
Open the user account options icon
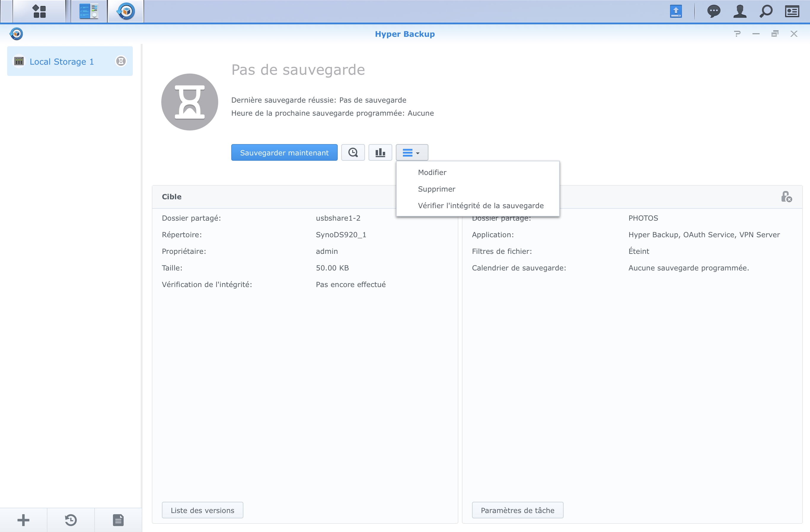tap(739, 11)
